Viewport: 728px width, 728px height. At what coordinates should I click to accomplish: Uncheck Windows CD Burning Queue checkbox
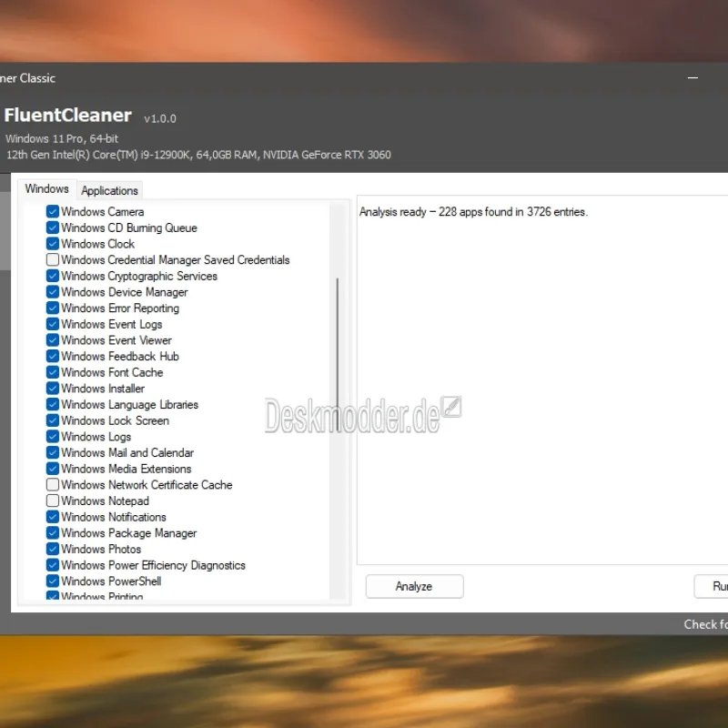tap(53, 227)
